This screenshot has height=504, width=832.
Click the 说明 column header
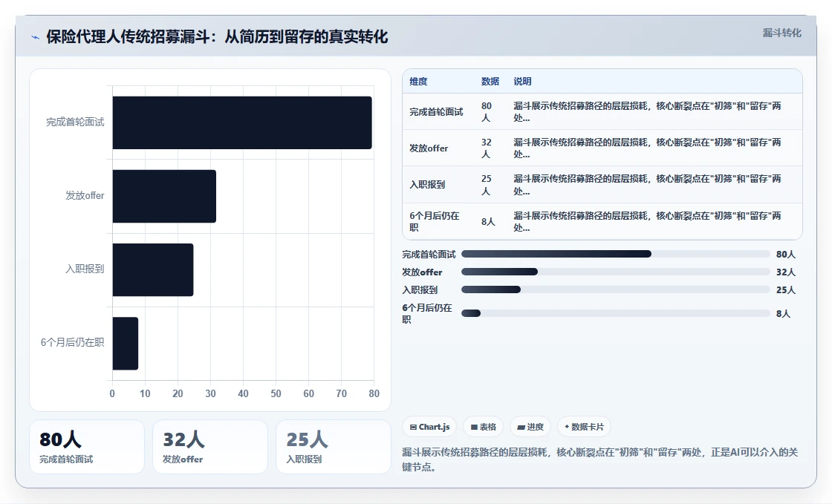click(522, 82)
